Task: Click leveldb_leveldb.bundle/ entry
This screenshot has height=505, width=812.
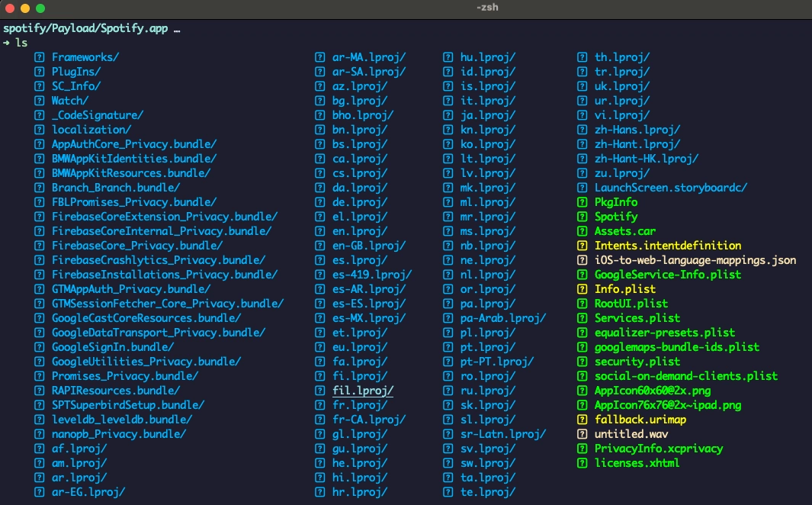Action: pyautogui.click(x=122, y=420)
